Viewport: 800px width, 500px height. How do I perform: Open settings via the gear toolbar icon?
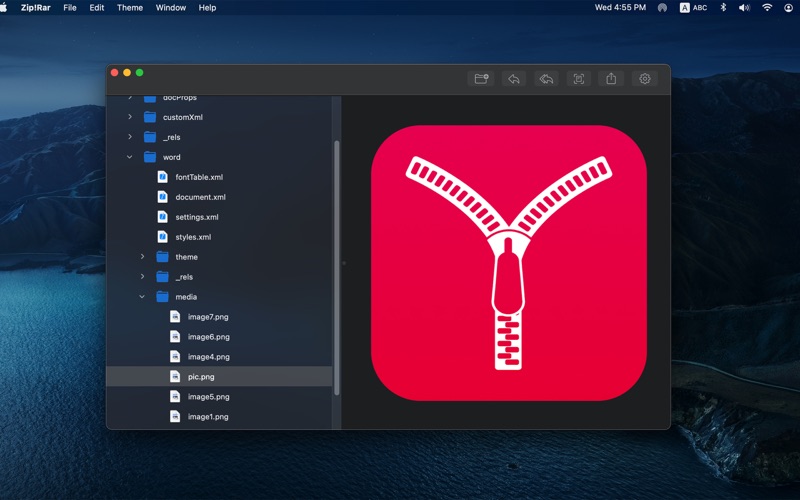pos(644,79)
